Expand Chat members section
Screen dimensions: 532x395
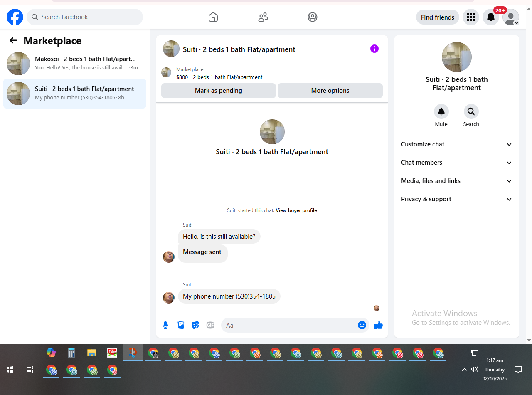pos(457,163)
